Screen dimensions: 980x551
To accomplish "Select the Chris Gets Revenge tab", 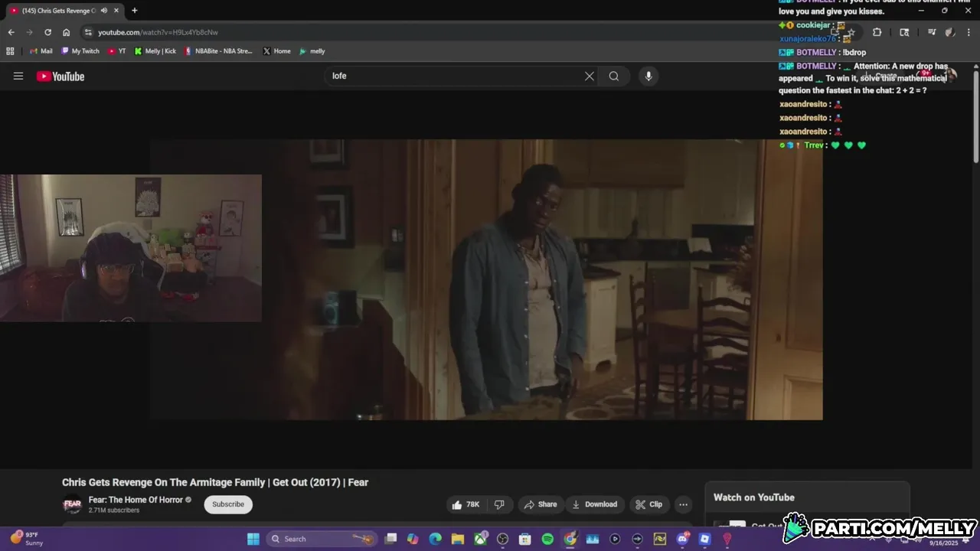I will coord(63,11).
